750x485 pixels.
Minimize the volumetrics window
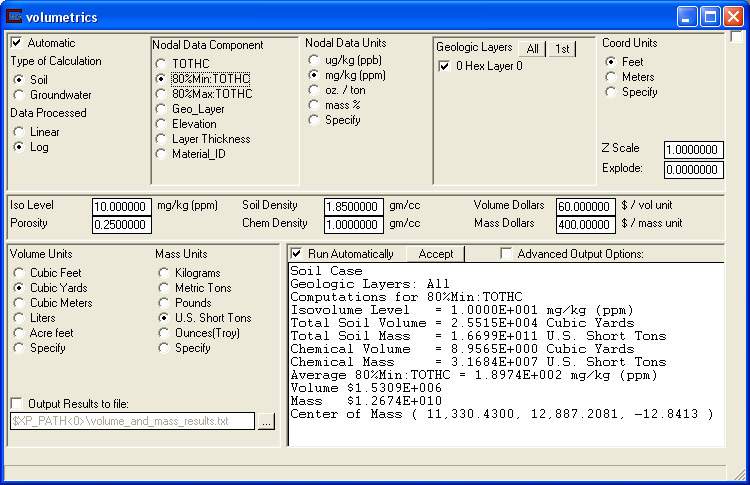[x=687, y=17]
